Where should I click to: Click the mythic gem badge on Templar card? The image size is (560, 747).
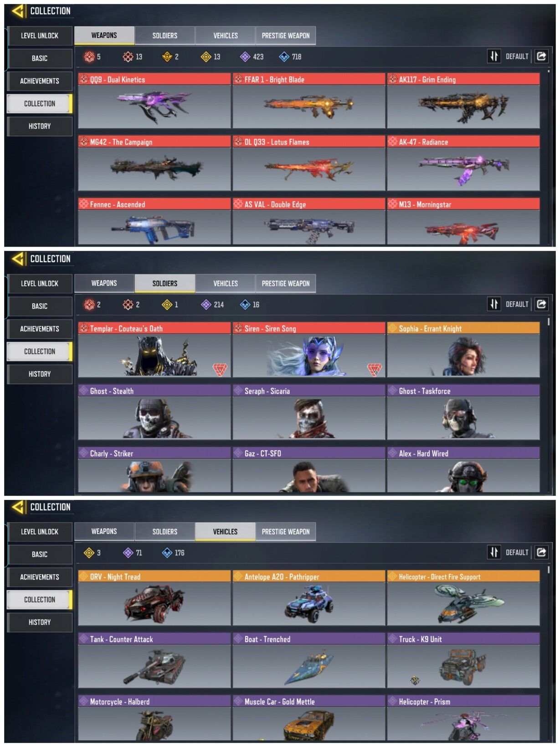click(220, 369)
